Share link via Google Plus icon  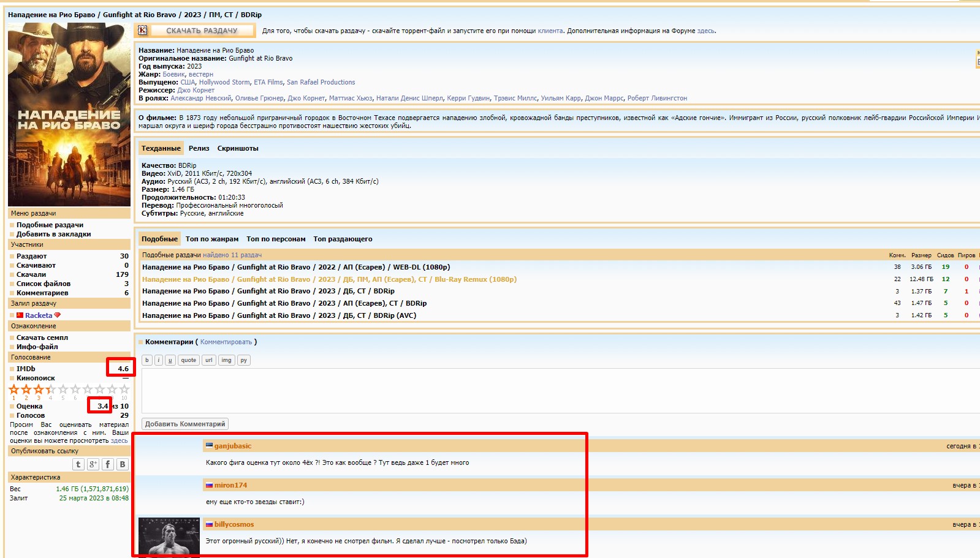tap(93, 464)
